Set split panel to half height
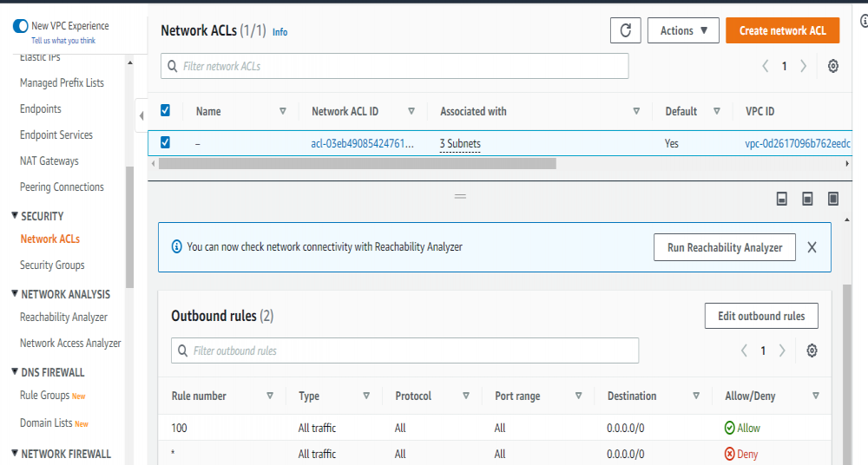Viewport: 868px width, 465px height. tap(807, 199)
